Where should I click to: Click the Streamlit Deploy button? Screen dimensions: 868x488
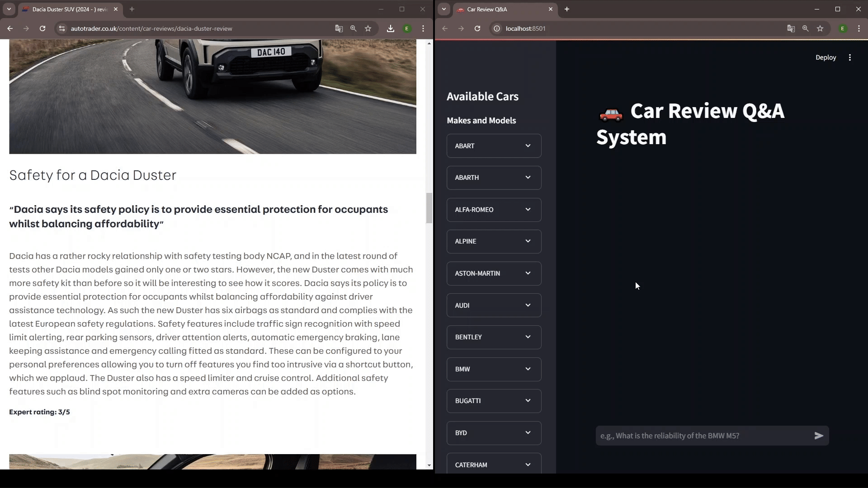[826, 57]
